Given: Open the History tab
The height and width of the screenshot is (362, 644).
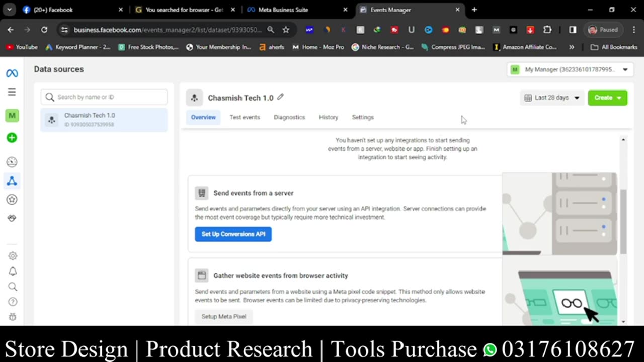Looking at the screenshot, I should pos(329,117).
